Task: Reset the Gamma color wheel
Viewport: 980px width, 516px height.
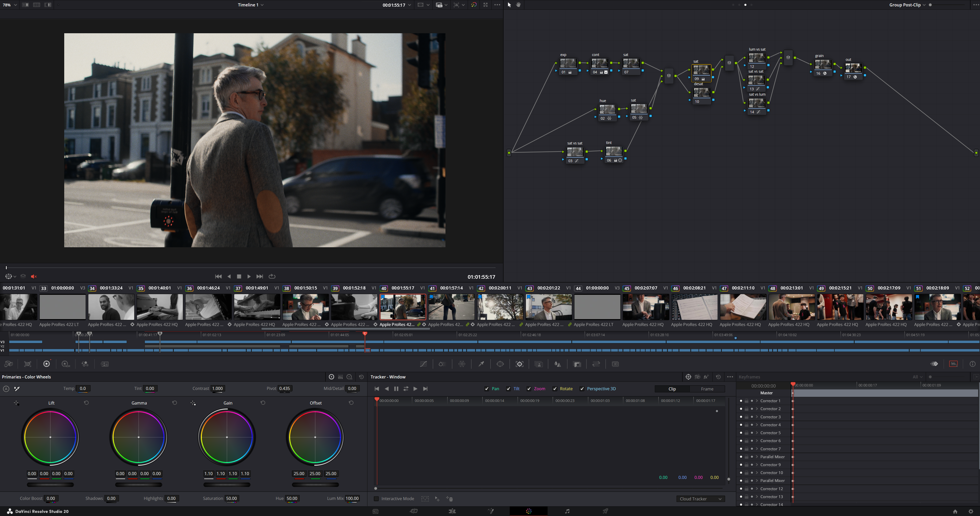Action: click(175, 403)
